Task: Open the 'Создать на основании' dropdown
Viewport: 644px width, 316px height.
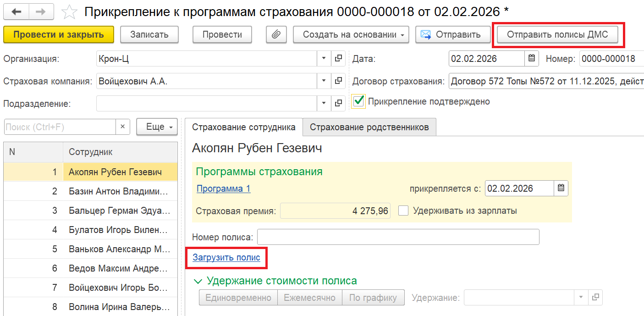Action: point(350,34)
